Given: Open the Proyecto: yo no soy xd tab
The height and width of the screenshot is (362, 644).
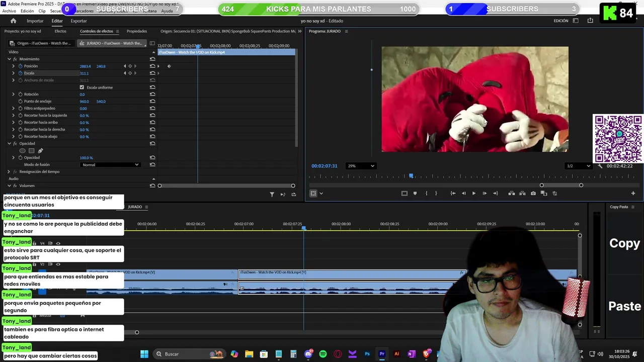Looking at the screenshot, I should pos(23,31).
